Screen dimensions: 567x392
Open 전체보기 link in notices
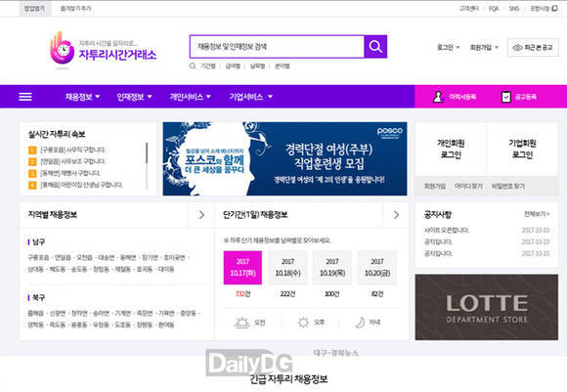[x=537, y=214]
